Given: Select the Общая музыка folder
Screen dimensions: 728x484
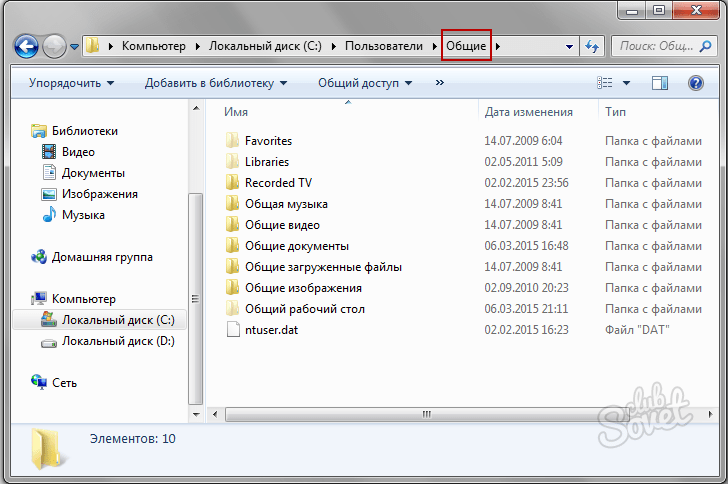Looking at the screenshot, I should tap(286, 204).
